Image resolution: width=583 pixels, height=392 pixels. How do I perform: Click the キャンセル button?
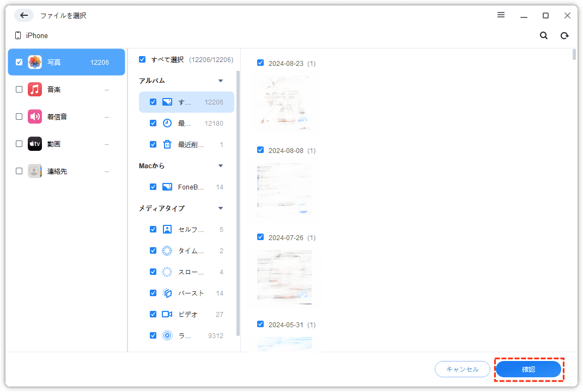click(462, 369)
